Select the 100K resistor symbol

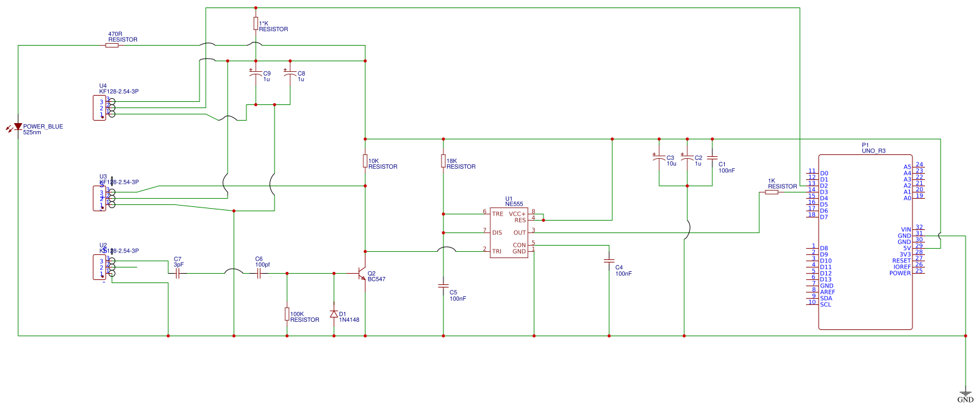tap(287, 314)
